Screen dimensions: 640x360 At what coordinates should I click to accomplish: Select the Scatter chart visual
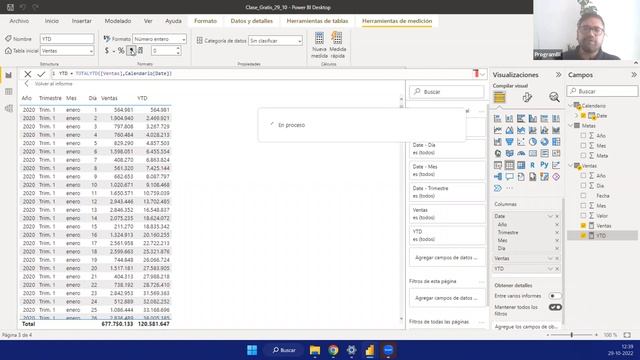click(x=521, y=142)
